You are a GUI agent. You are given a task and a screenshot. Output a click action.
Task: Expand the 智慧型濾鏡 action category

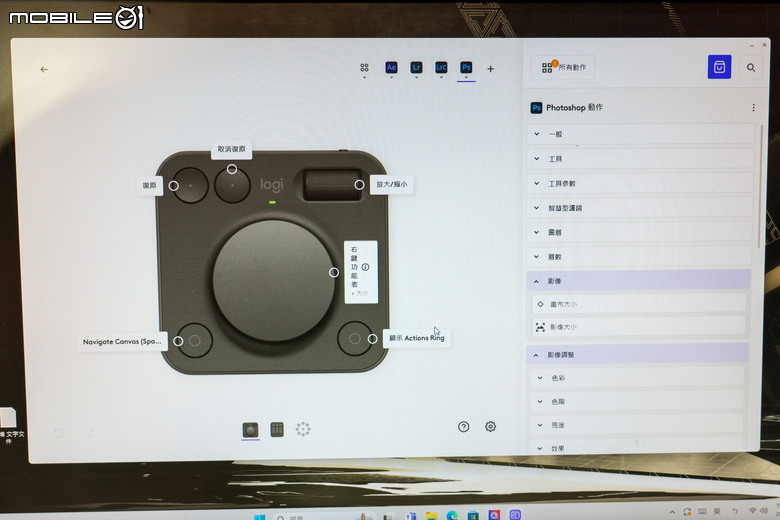(640, 208)
